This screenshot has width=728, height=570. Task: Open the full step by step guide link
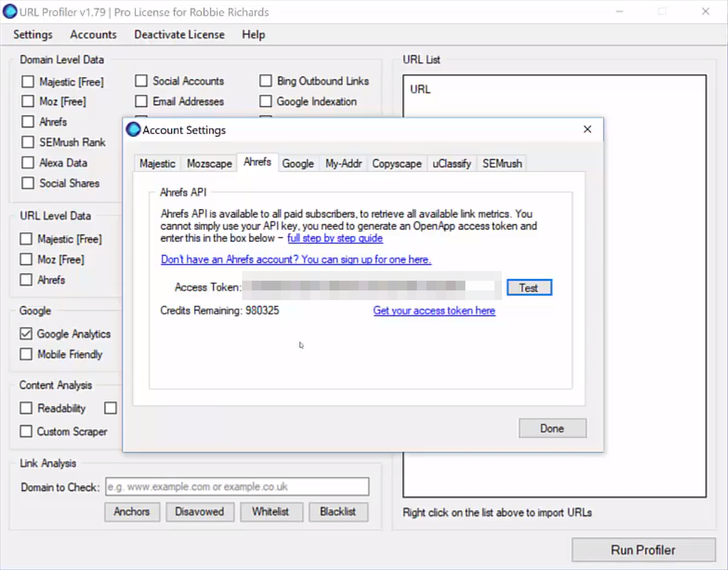tap(335, 238)
